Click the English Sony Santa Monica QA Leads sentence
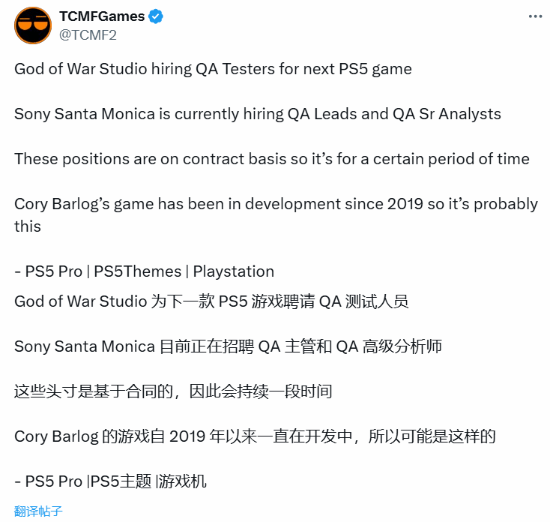 click(257, 114)
